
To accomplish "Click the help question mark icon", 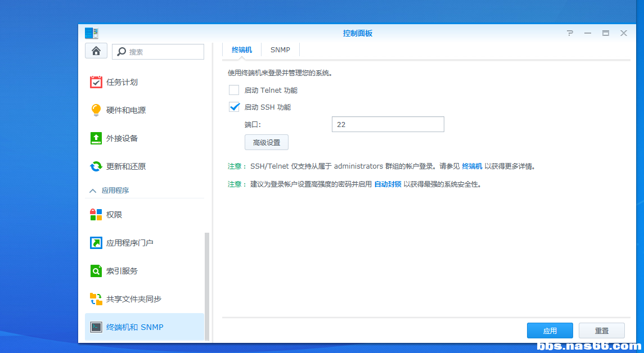I will [570, 33].
